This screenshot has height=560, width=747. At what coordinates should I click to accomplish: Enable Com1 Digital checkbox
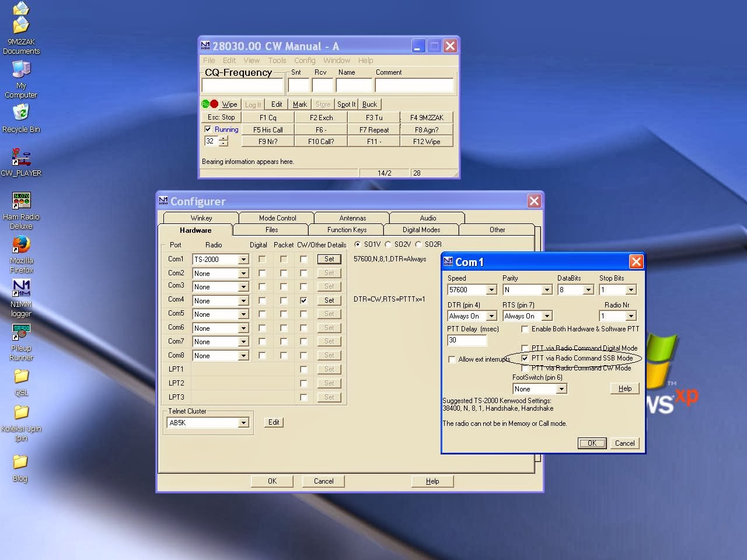click(x=262, y=259)
